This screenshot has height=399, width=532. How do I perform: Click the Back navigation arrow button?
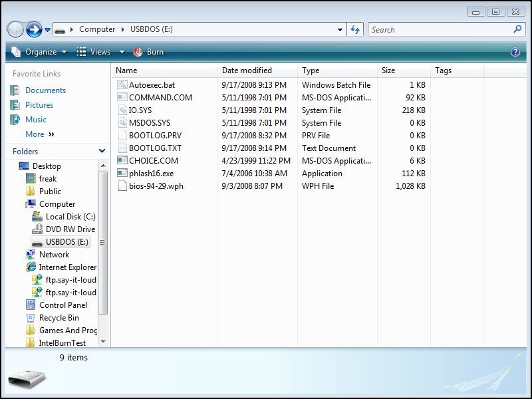point(15,29)
